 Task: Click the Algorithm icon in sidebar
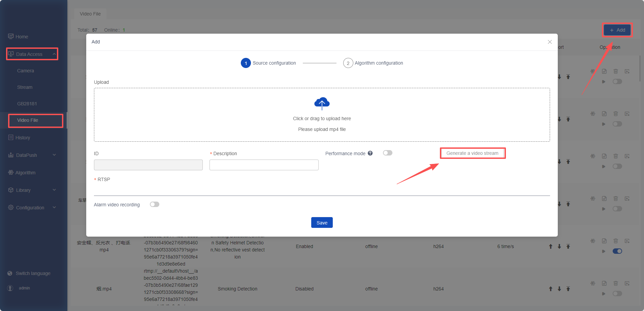point(11,172)
